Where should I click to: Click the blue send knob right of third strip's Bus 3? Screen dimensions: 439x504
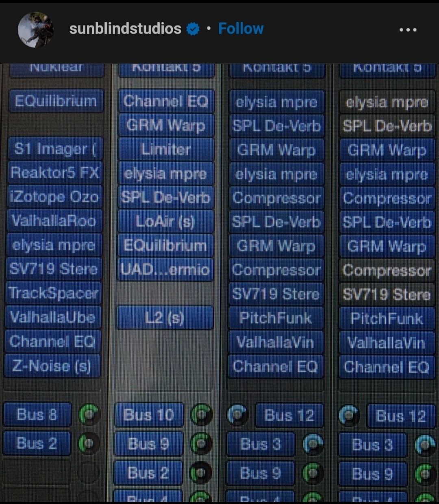[313, 445]
